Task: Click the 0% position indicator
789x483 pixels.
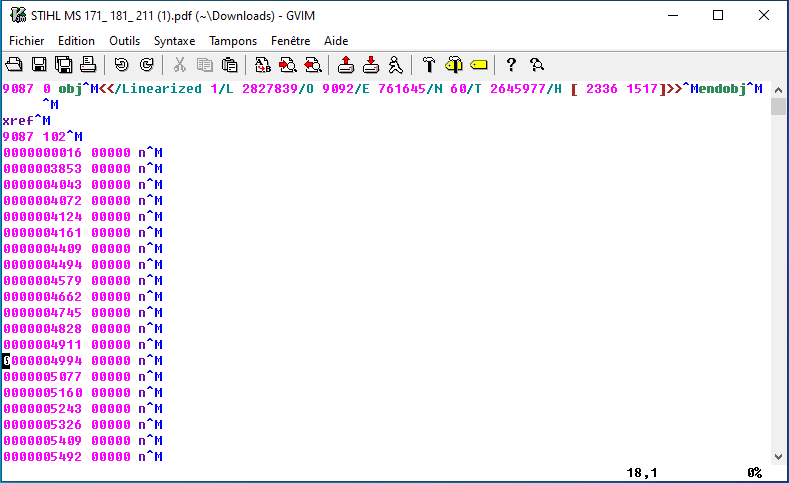Action: (x=754, y=473)
